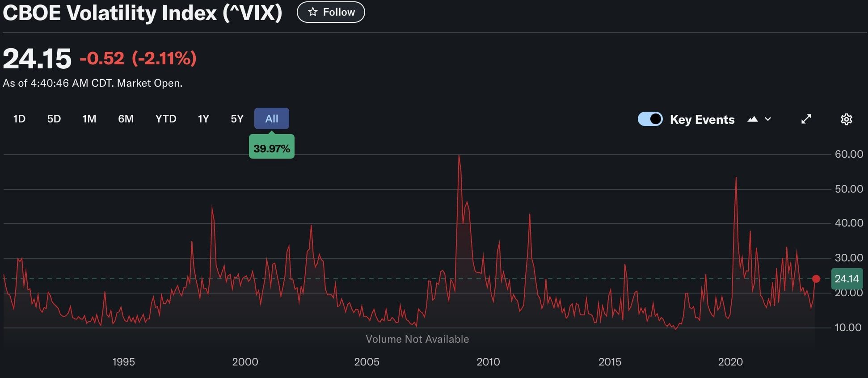Click the 40.00 axis label
Screen dimensions: 868x378
point(849,223)
